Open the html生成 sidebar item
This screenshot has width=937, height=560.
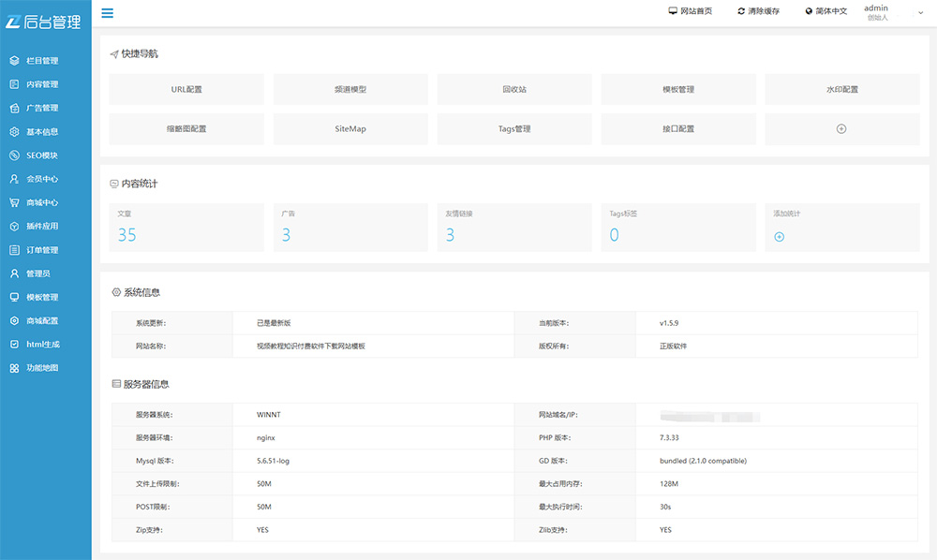click(42, 345)
